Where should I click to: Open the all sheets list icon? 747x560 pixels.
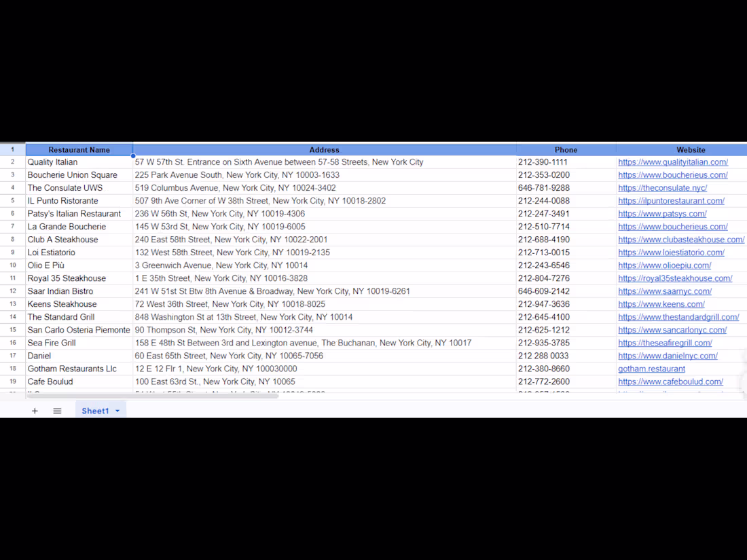point(57,411)
